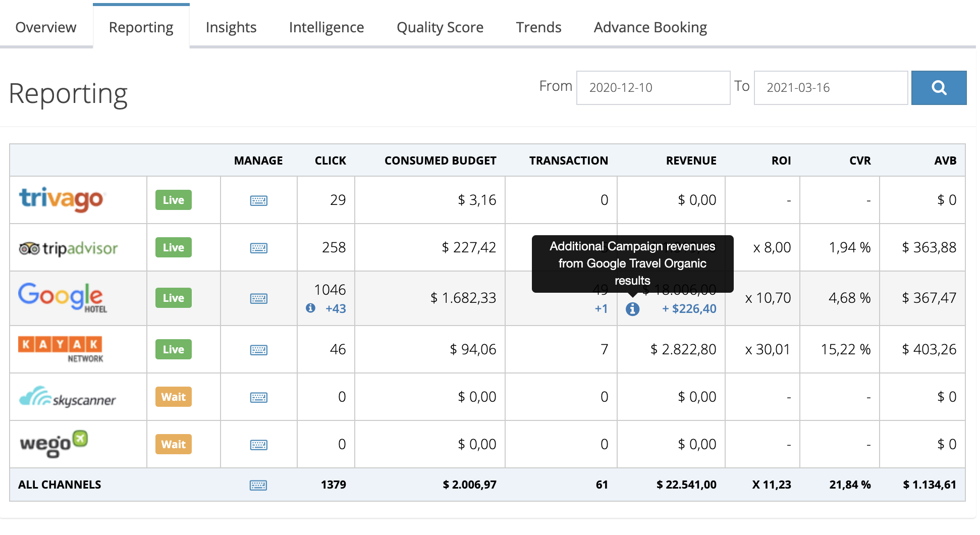Click the CVR column header
This screenshot has height=535, width=980.
click(x=860, y=161)
